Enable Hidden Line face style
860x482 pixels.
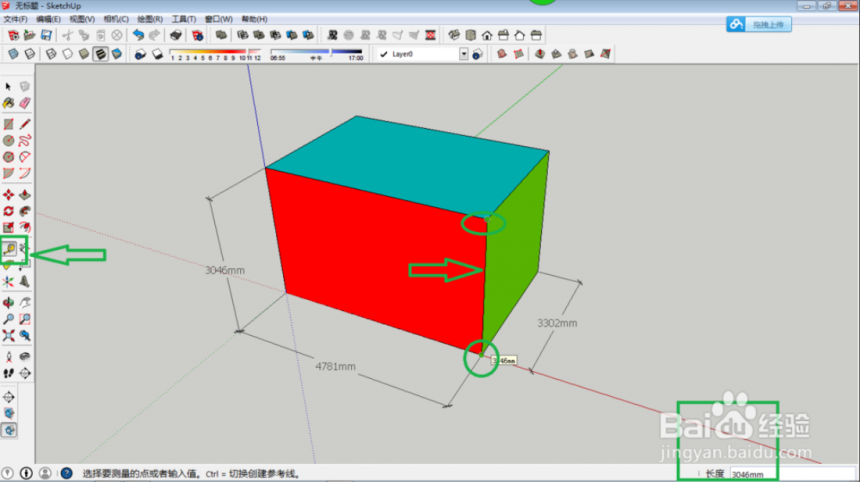click(x=67, y=54)
